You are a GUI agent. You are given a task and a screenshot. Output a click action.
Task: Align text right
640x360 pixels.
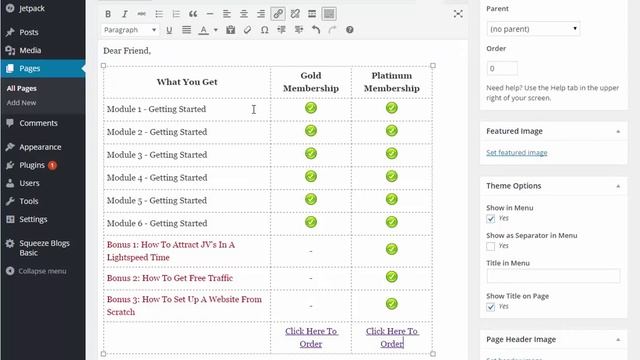[x=261, y=14]
